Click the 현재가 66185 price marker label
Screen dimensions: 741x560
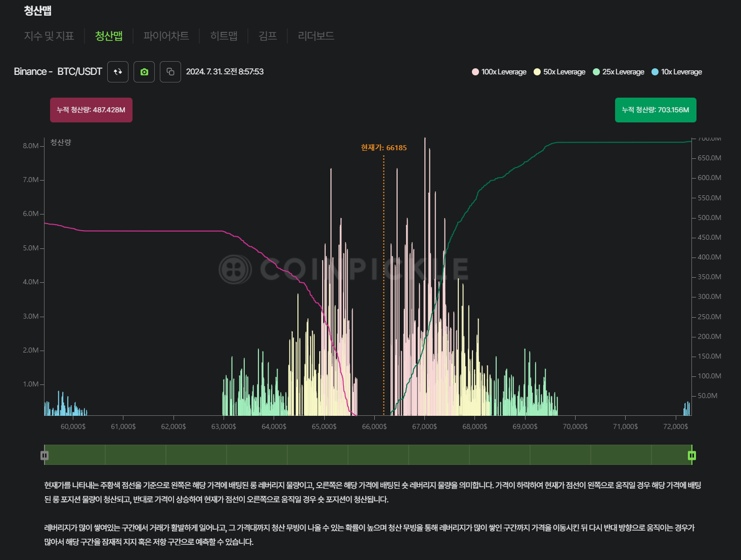click(x=383, y=147)
